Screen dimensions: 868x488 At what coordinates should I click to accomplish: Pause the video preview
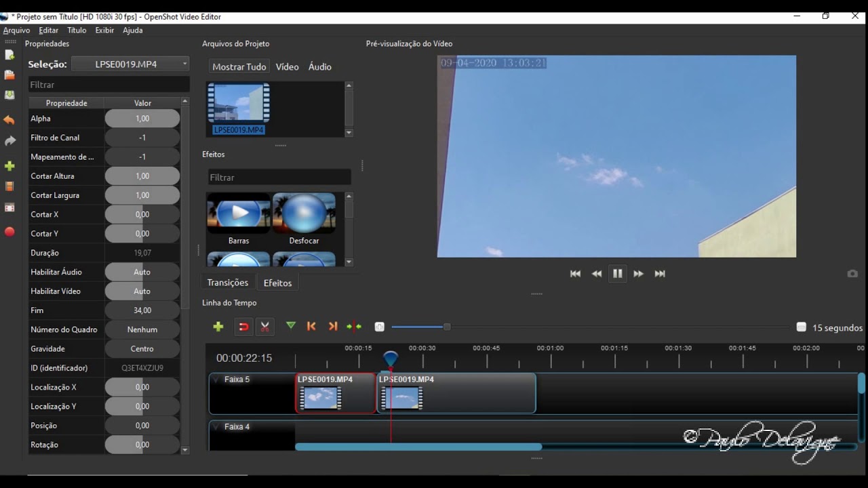pos(618,274)
